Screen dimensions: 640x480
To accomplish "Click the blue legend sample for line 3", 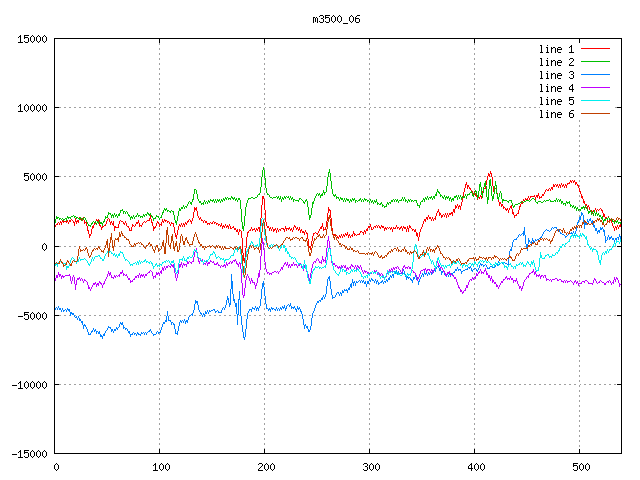I will (x=595, y=75).
